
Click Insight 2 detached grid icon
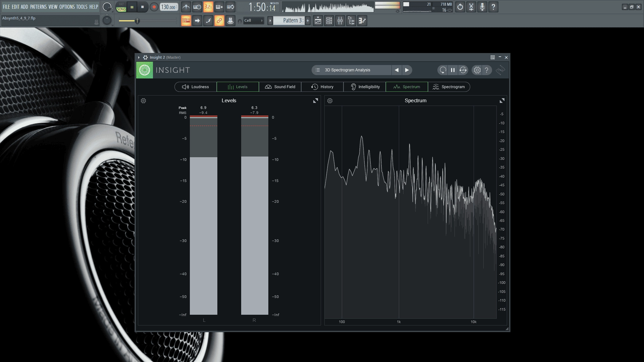(493, 57)
